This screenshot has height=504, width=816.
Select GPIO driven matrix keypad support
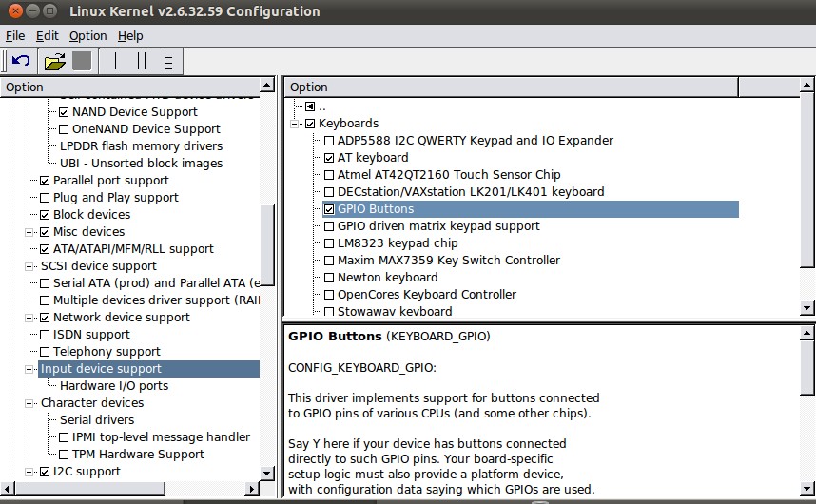(x=438, y=226)
